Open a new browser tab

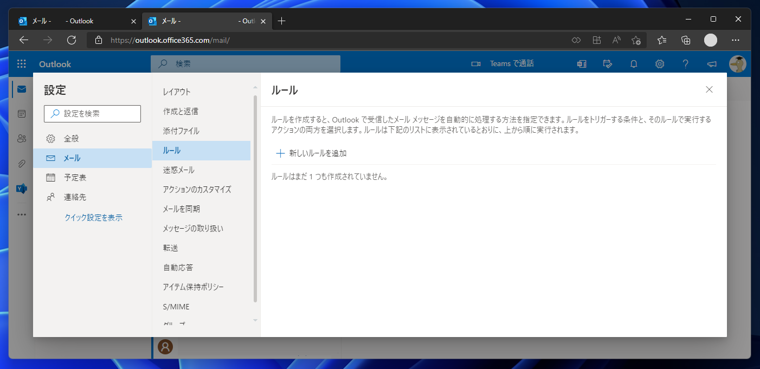(x=282, y=21)
